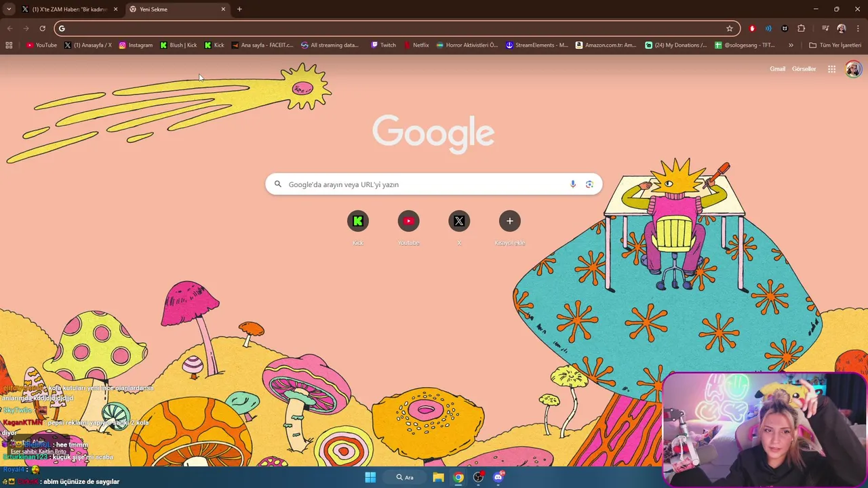Viewport: 868px width, 488px height.
Task: Click the blue sound-wave extension icon
Action: pyautogui.click(x=768, y=28)
